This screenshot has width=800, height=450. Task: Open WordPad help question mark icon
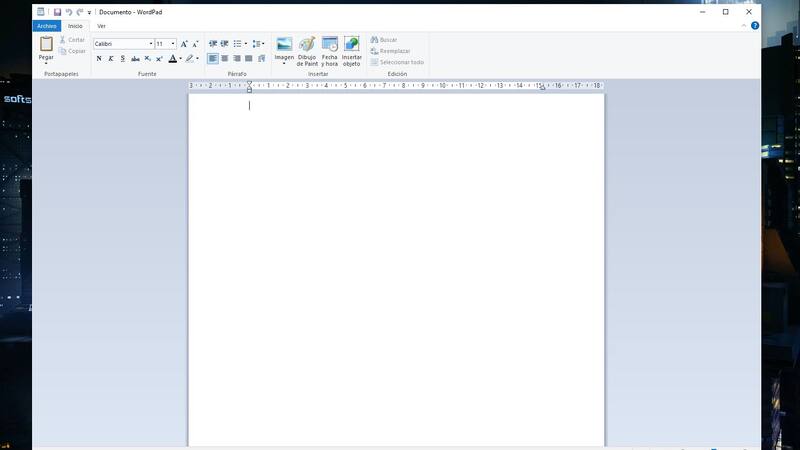coord(755,26)
